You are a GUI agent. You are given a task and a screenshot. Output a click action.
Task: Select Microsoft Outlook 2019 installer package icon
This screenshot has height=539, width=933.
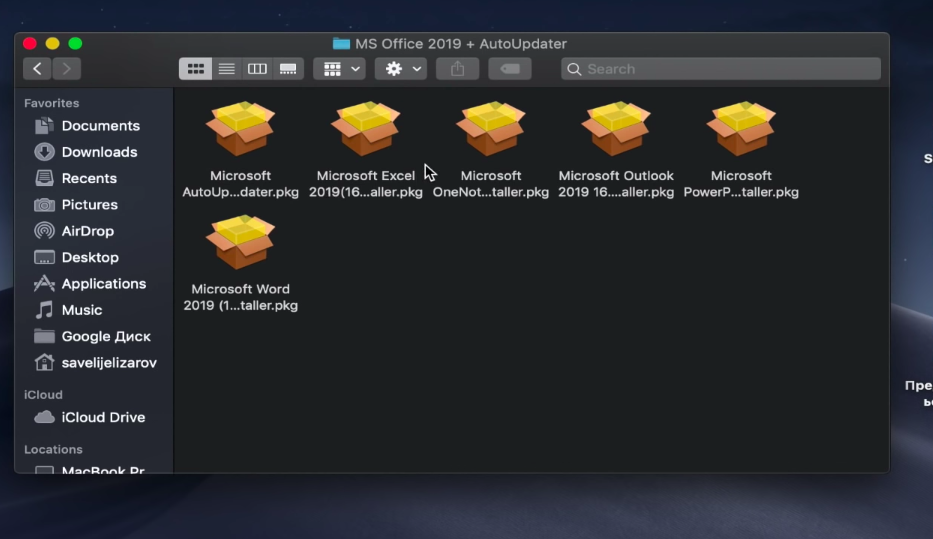click(616, 129)
